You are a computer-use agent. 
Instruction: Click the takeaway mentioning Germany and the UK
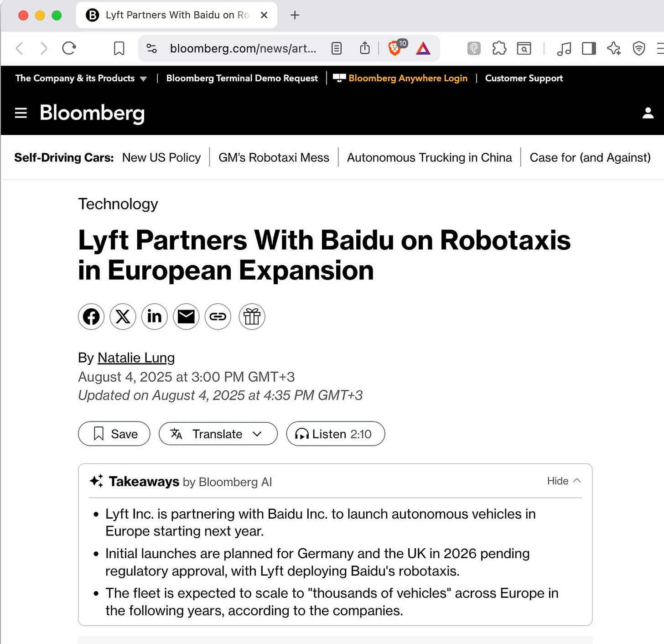(x=317, y=562)
